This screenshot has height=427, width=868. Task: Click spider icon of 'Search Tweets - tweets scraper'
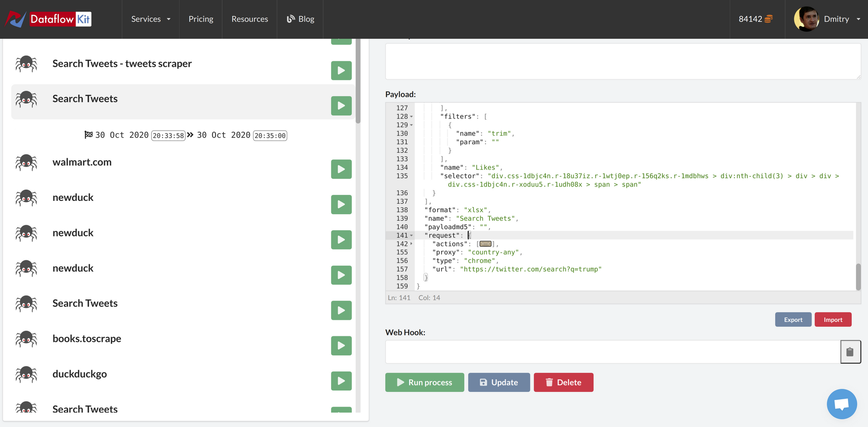click(26, 64)
